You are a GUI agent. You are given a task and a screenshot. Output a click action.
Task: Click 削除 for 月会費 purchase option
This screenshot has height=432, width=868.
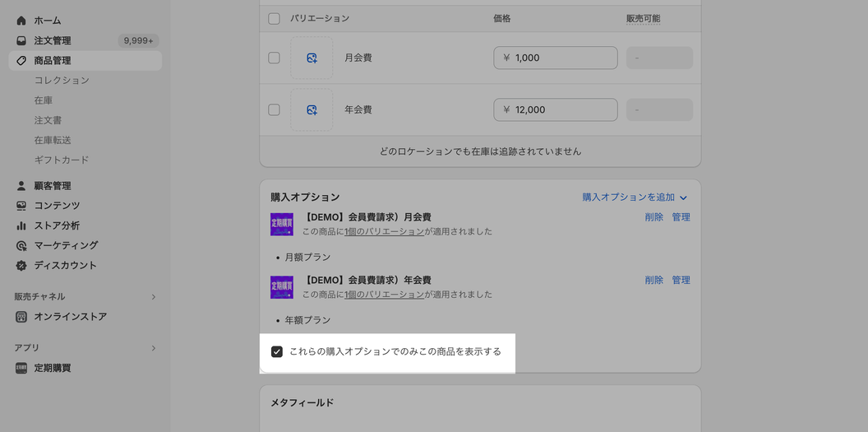(653, 217)
